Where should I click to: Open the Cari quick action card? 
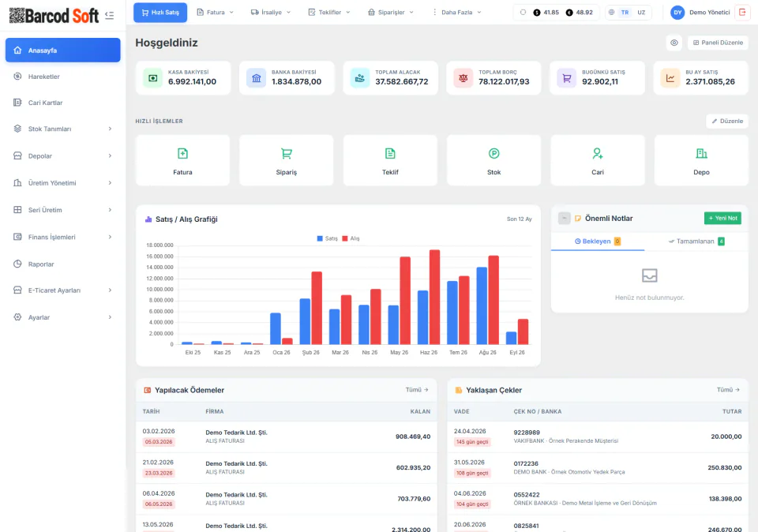(x=598, y=160)
